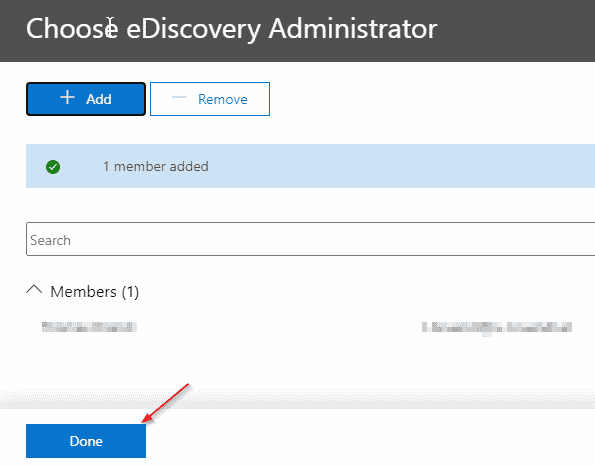The width and height of the screenshot is (595, 466).
Task: Click the Remove button
Action: point(210,99)
